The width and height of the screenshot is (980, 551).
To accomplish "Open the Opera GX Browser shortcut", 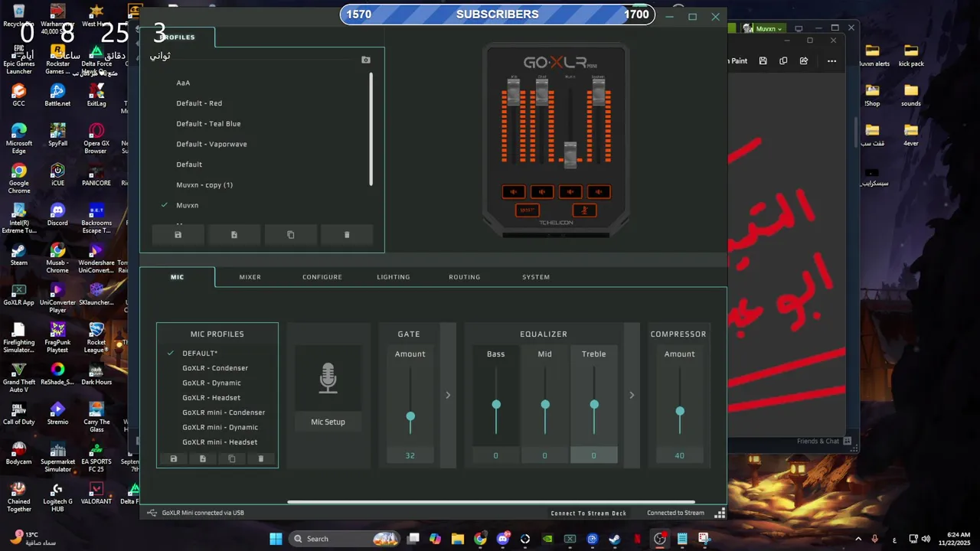I will click(x=96, y=138).
